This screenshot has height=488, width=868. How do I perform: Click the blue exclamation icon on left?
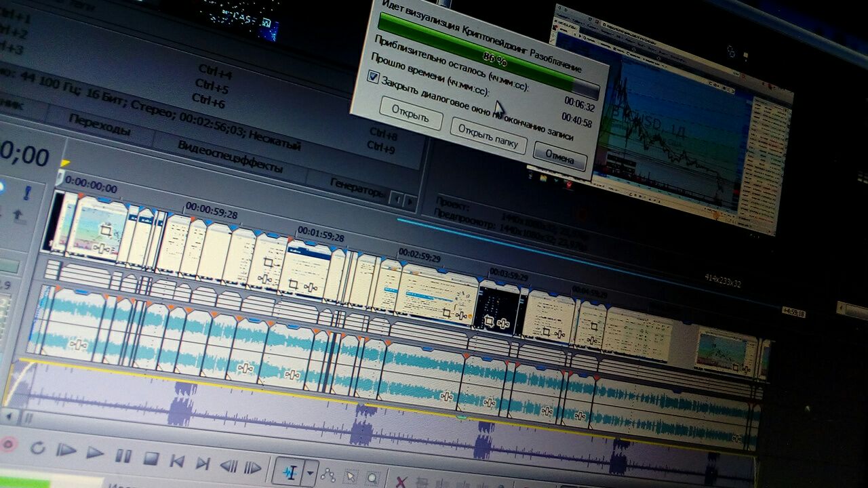pos(27,194)
